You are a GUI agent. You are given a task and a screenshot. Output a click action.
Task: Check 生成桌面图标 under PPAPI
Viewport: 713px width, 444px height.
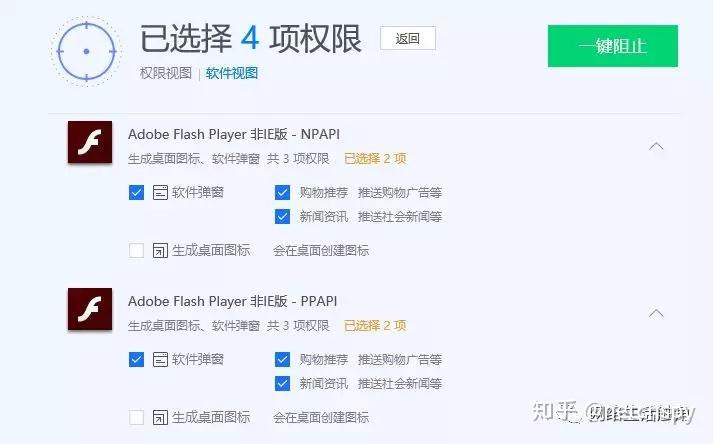[x=136, y=417]
